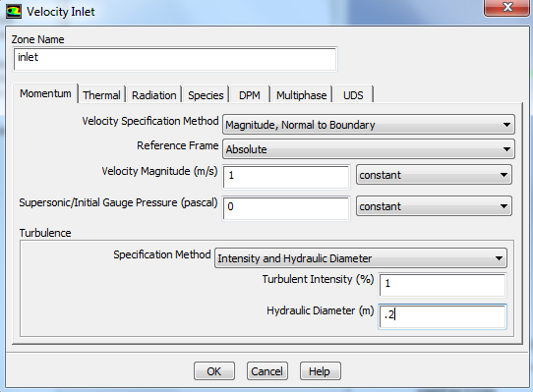Open Velocity Specification Method dropdown
The image size is (533, 392).
[x=369, y=125]
